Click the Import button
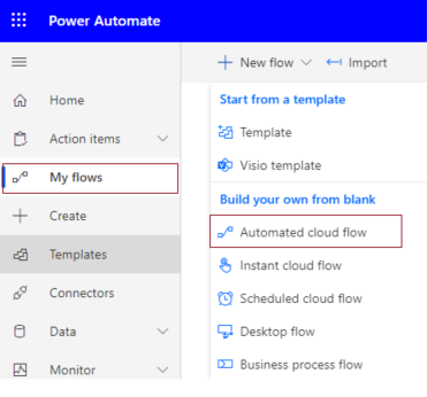Image resolution: width=427 pixels, height=397 pixels. pyautogui.click(x=357, y=63)
